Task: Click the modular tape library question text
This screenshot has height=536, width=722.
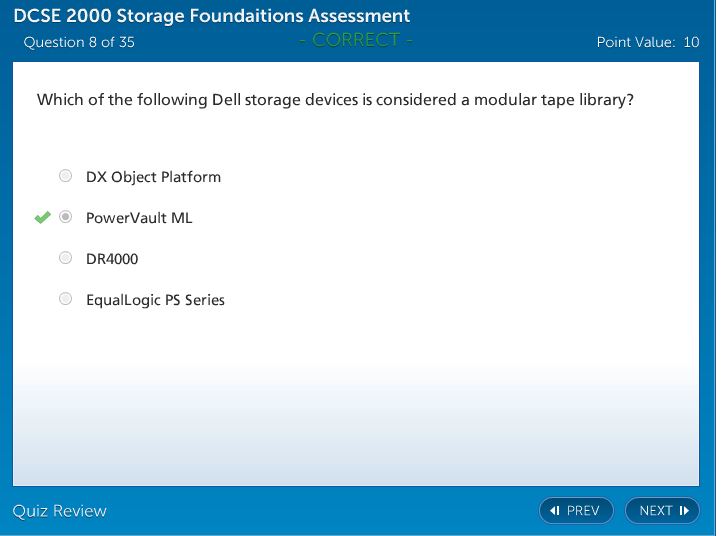Action: [335, 100]
